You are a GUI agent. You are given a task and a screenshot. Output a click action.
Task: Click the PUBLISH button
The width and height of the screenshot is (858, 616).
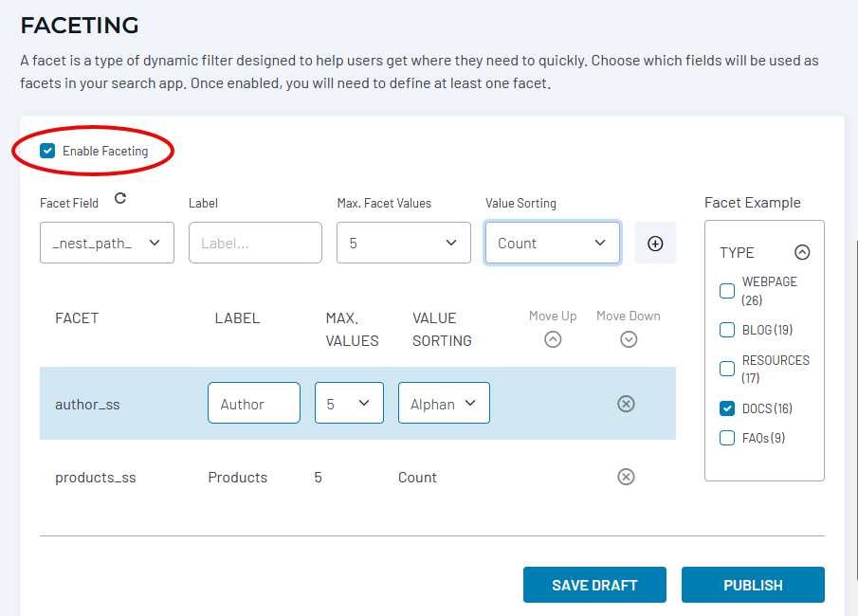[753, 585]
